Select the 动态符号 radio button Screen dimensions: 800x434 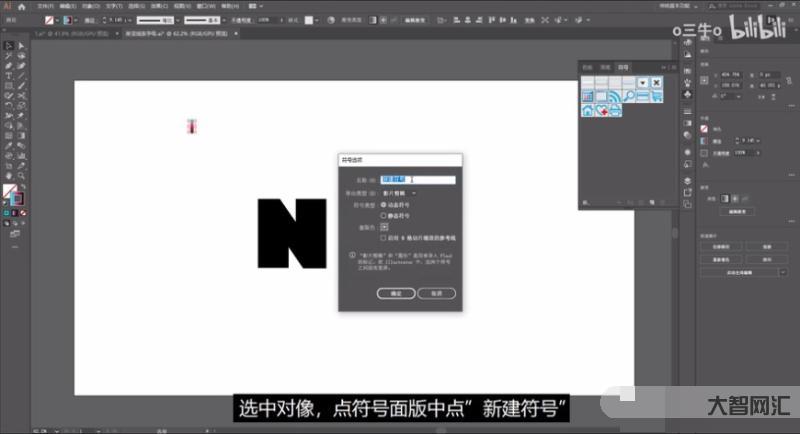(x=383, y=204)
